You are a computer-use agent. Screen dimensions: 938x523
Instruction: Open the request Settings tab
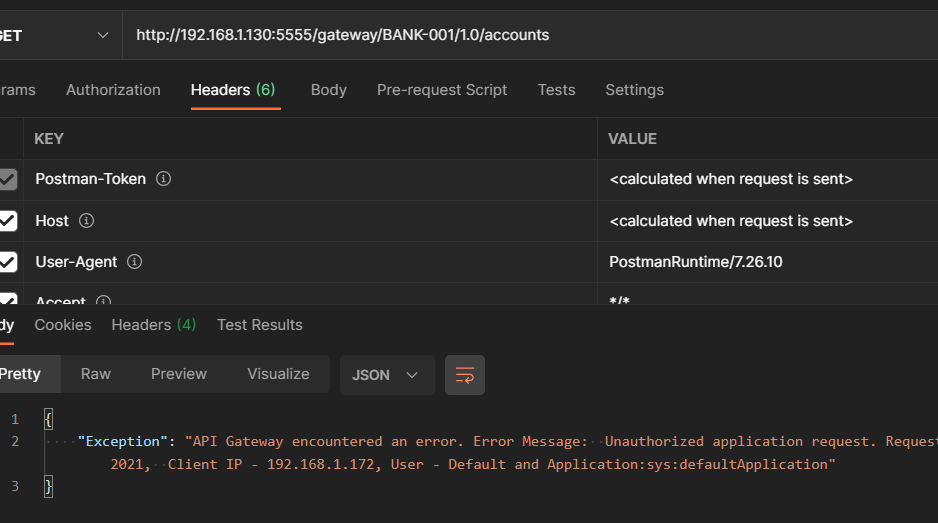click(634, 90)
